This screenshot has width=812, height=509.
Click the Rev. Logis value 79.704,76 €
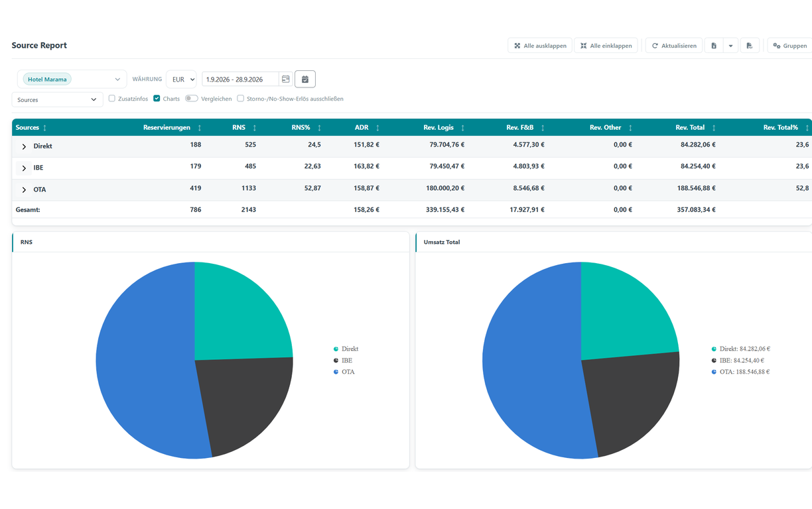click(446, 145)
